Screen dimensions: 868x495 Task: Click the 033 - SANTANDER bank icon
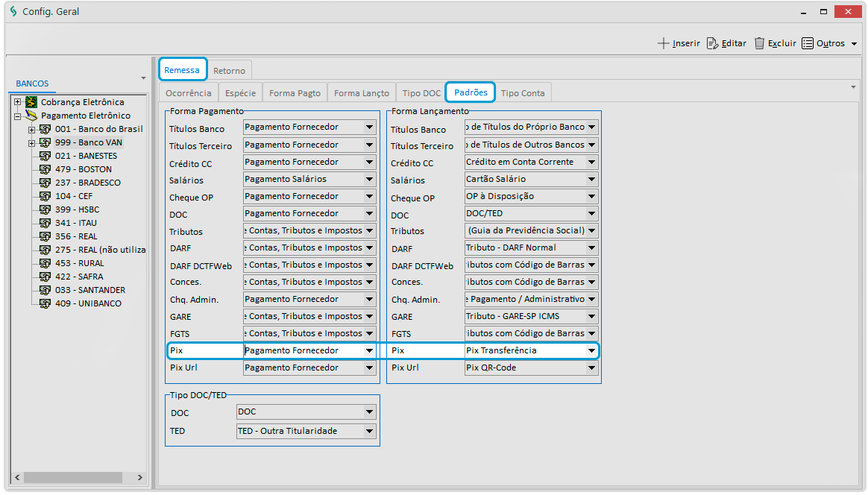pyautogui.click(x=45, y=290)
